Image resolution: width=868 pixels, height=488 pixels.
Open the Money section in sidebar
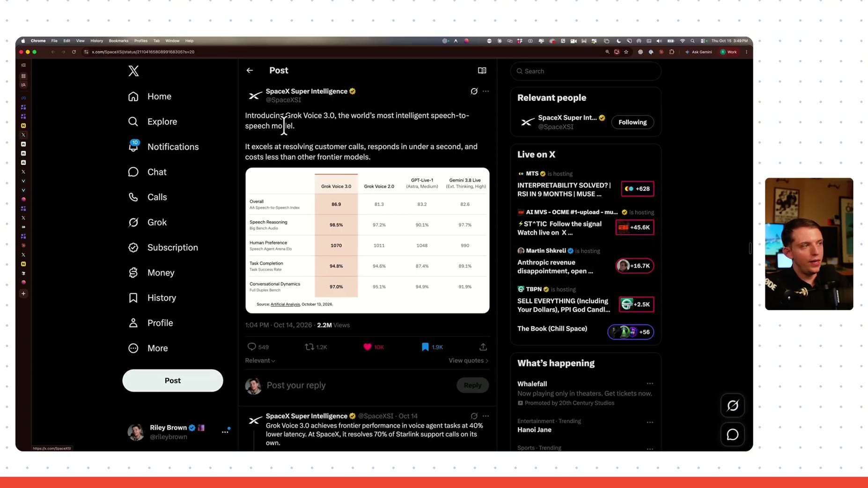[151, 273]
